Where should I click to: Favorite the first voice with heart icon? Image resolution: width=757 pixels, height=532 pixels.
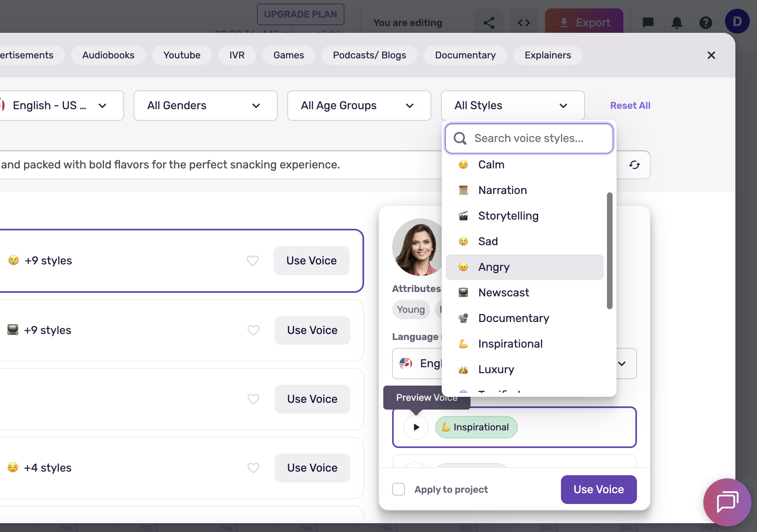252,261
